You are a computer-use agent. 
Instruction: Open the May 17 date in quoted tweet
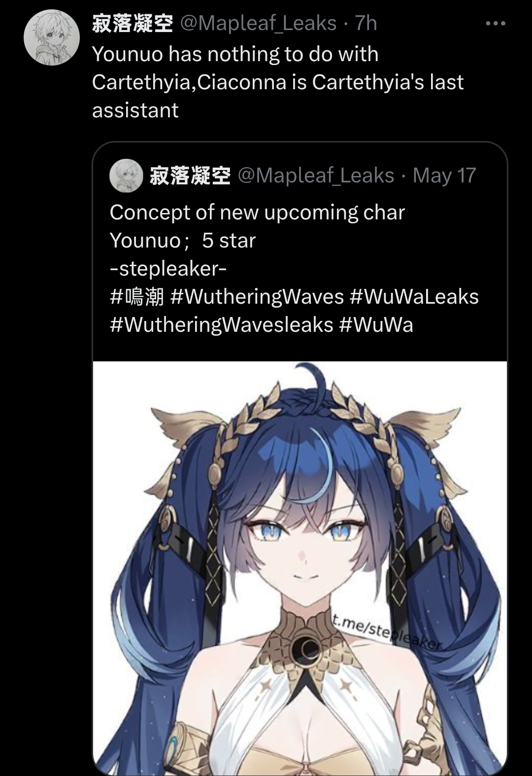pos(444,176)
